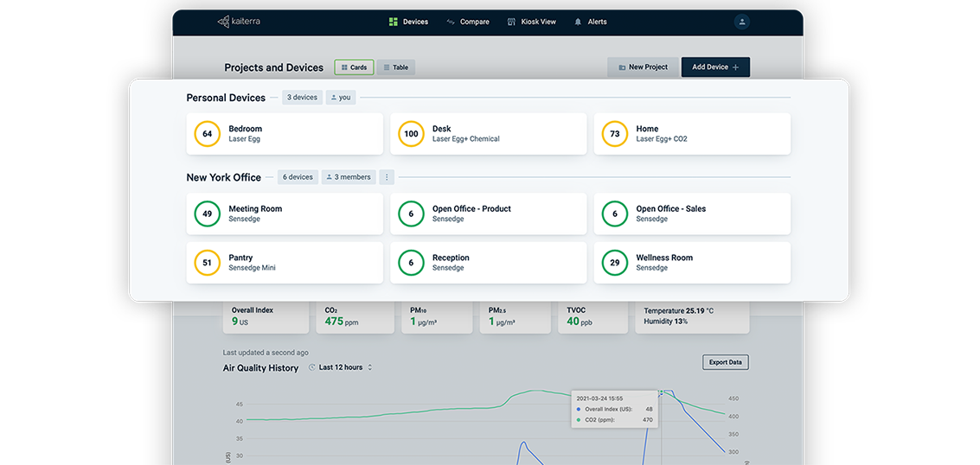
Task: Open the Desk Laser Egg+ Chemical card
Action: tap(488, 134)
